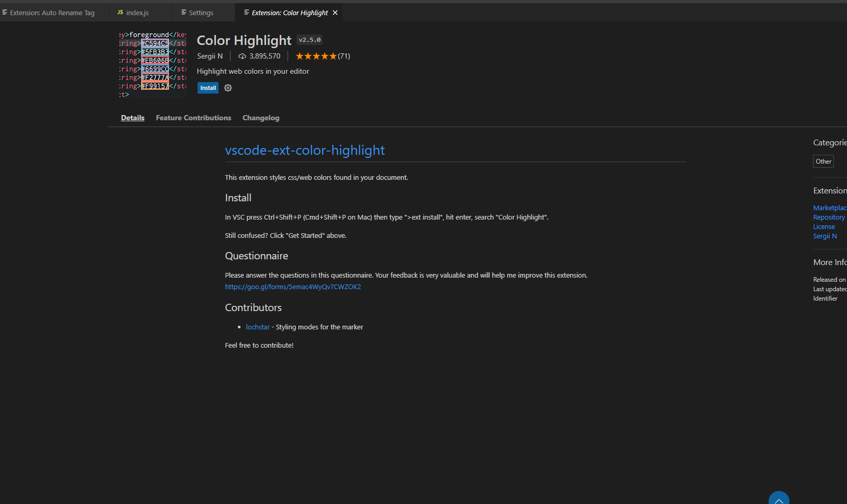Click the (71) ratings count

(x=344, y=56)
